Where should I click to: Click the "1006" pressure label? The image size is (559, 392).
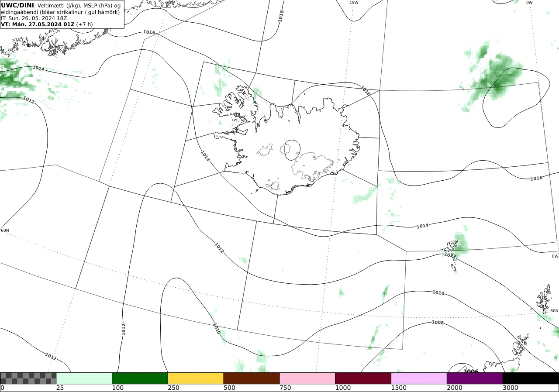coord(471,371)
